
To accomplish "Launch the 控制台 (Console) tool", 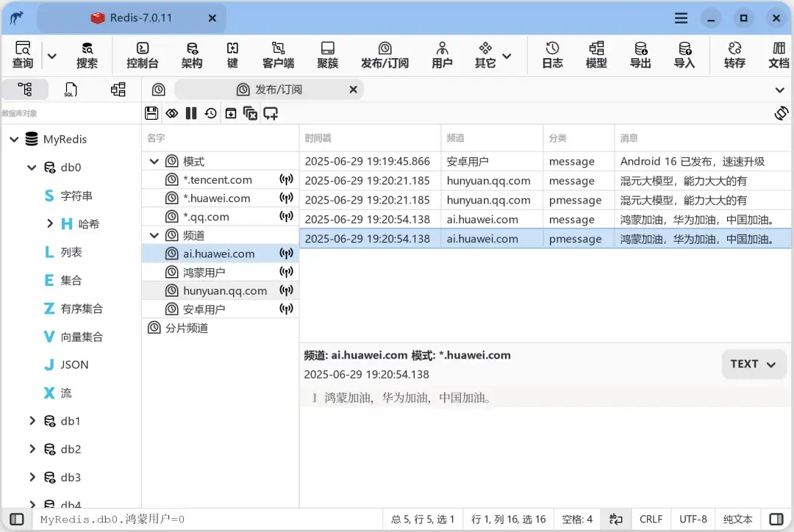I will click(143, 54).
